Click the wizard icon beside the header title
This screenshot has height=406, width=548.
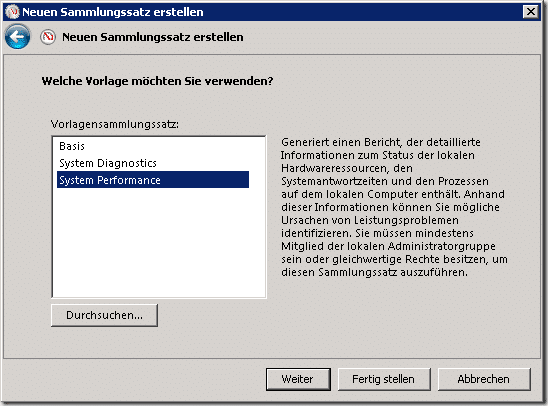click(48, 37)
